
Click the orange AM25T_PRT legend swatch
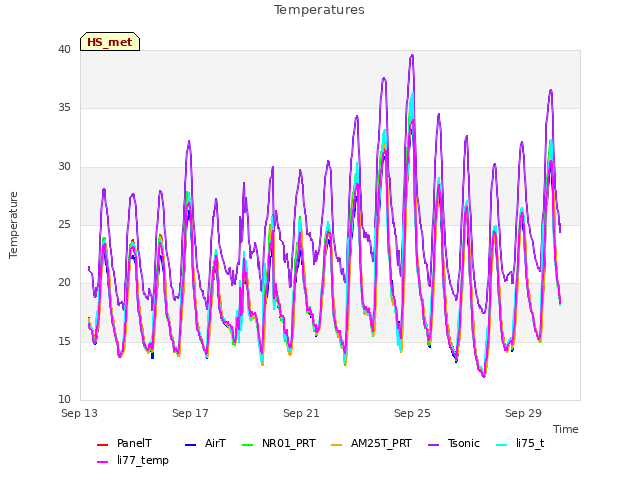tap(337, 444)
